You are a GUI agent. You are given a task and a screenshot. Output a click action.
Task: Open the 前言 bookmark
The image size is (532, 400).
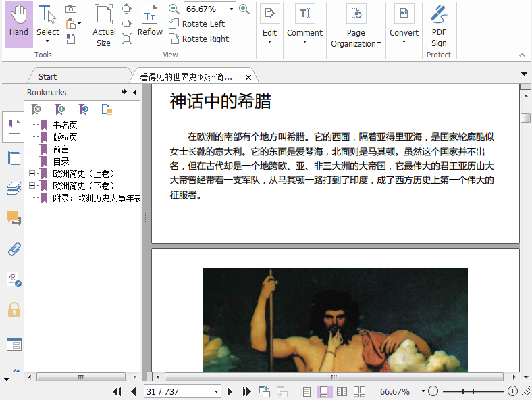pyautogui.click(x=61, y=149)
